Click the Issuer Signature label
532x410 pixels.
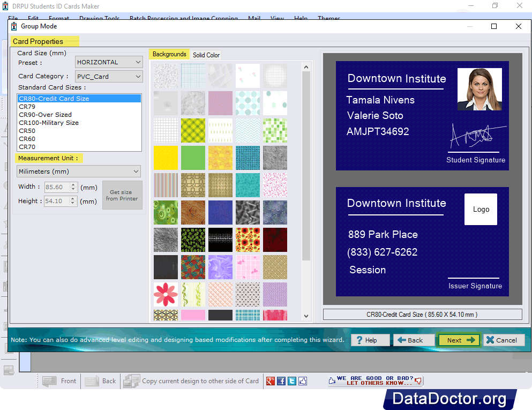click(475, 286)
